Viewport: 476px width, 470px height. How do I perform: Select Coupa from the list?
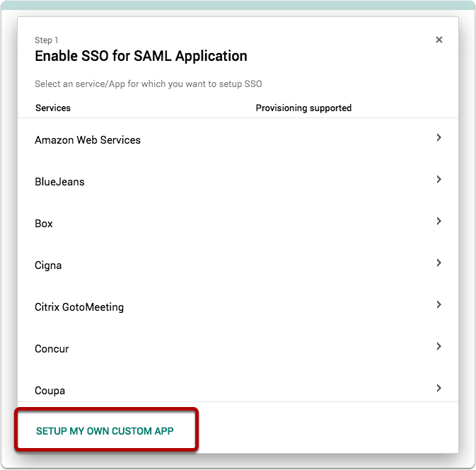pyautogui.click(x=50, y=391)
